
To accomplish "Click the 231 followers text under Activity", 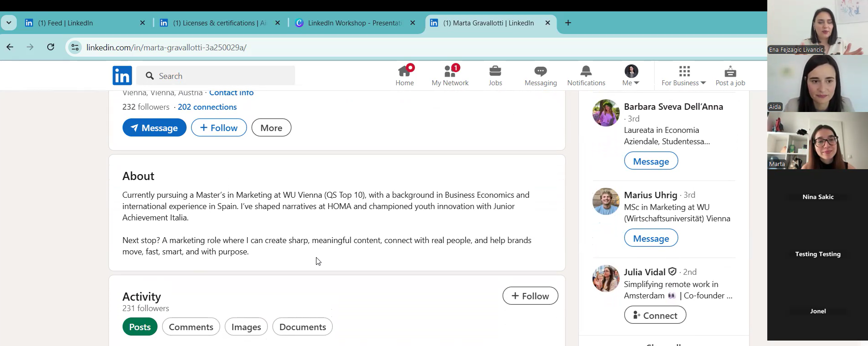I will click(146, 308).
